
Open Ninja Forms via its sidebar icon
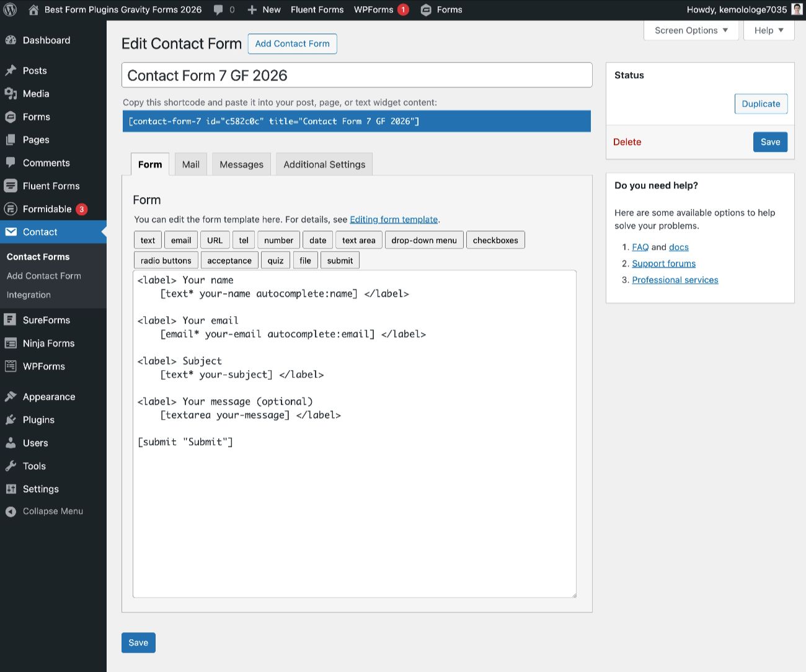click(11, 343)
